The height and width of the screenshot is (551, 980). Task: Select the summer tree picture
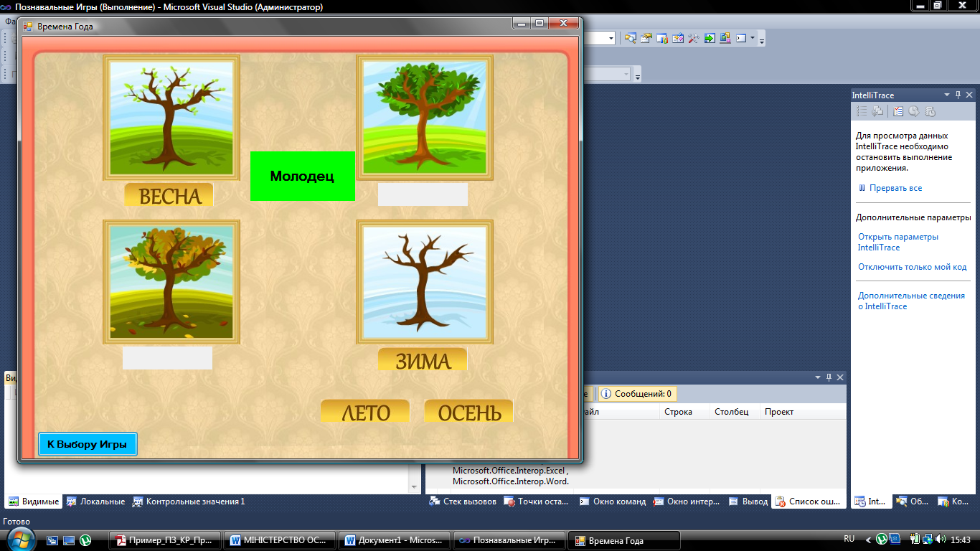[425, 118]
